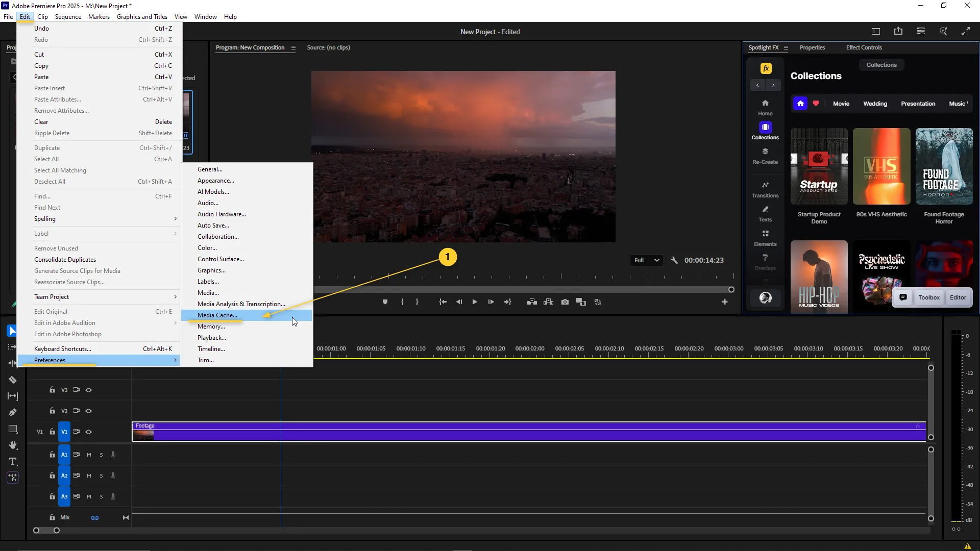
Task: Open monitor Settings wrench icon
Action: click(x=674, y=260)
